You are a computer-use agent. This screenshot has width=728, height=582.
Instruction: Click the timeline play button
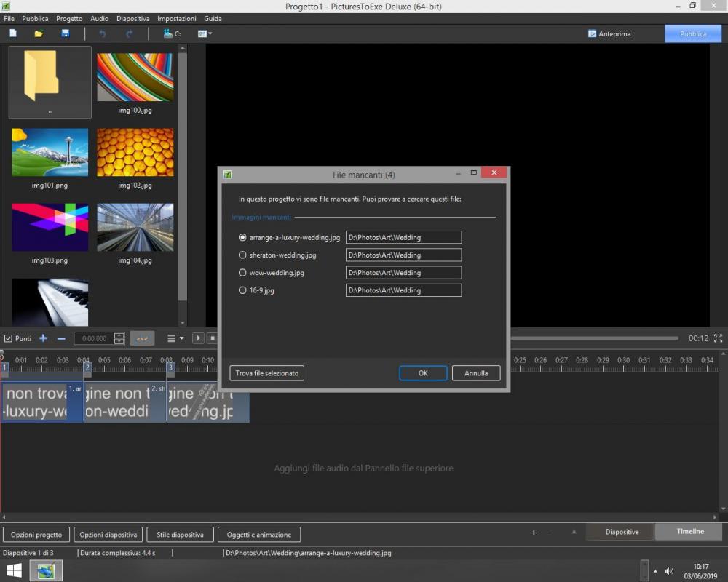tap(198, 338)
